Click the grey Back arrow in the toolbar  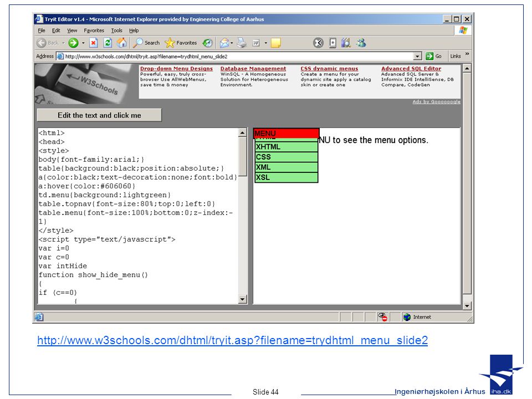click(x=42, y=43)
